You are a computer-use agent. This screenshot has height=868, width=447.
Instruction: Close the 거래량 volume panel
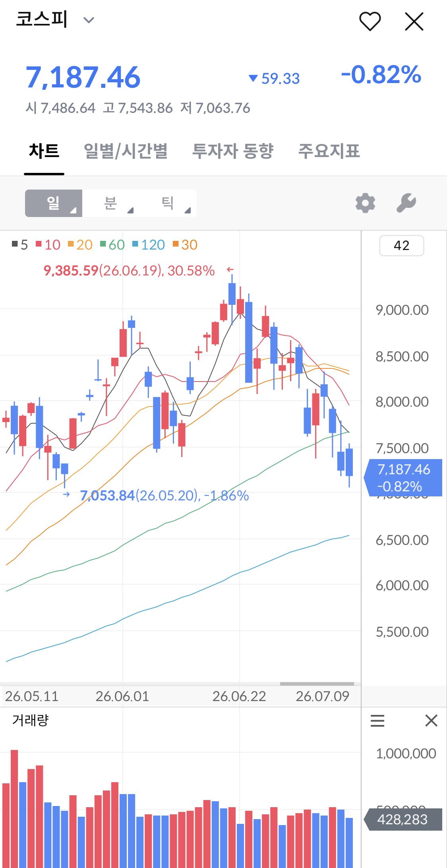coord(431,721)
